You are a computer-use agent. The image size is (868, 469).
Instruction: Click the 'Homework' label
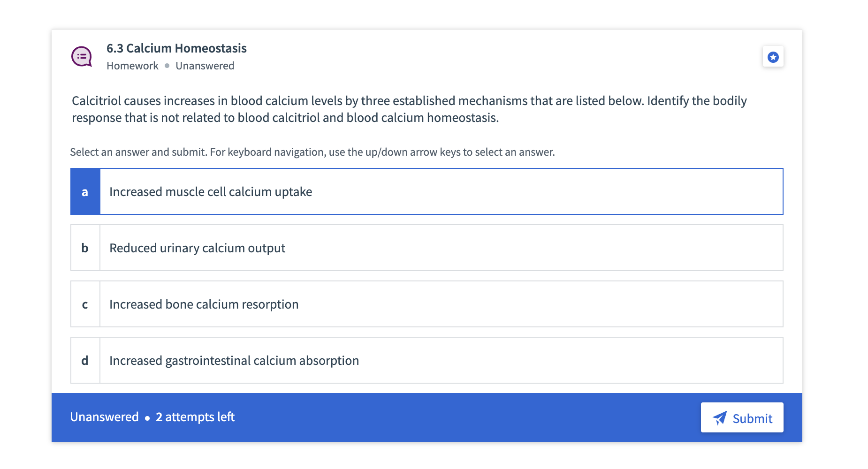pyautogui.click(x=132, y=66)
